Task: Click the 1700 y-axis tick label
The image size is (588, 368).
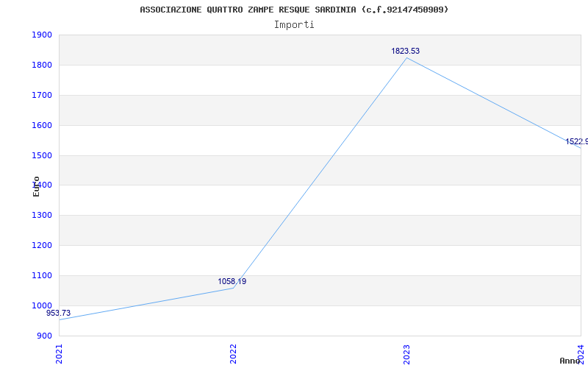Action: 42,95
